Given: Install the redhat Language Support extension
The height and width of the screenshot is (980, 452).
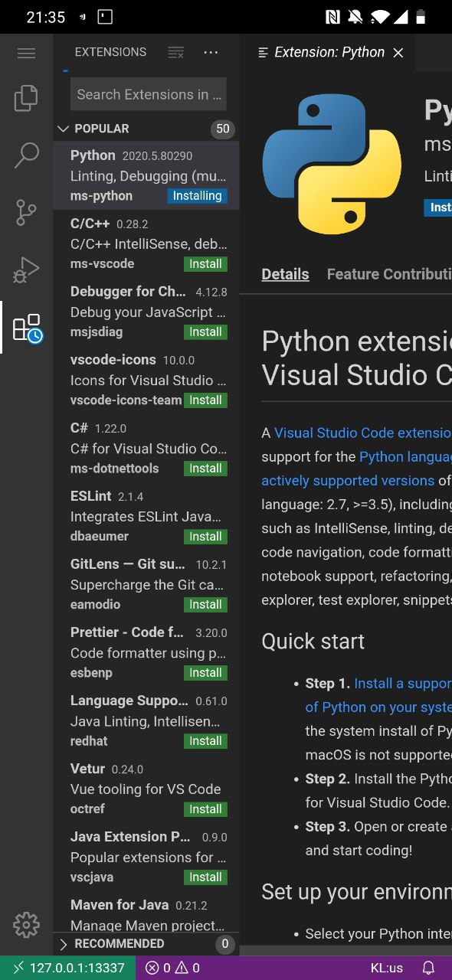Looking at the screenshot, I should coord(205,741).
